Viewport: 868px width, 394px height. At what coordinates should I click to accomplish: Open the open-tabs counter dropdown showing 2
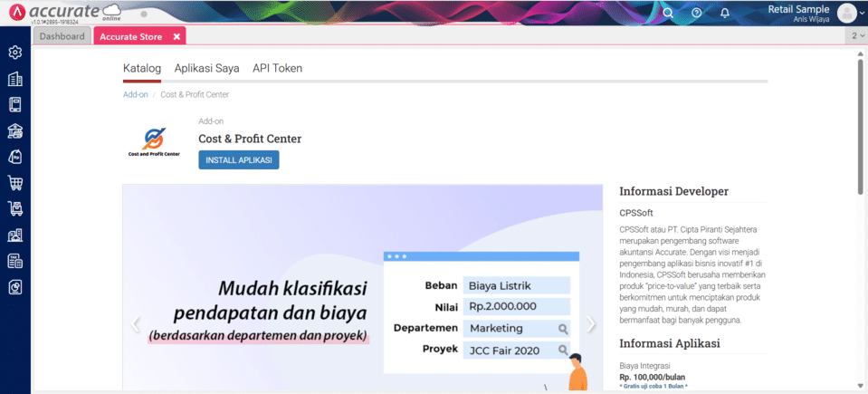pyautogui.click(x=857, y=35)
